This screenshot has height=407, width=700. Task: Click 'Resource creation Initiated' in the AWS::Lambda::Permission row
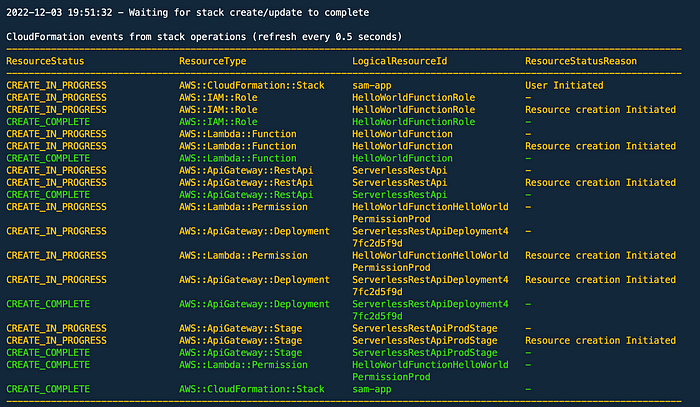pos(600,256)
